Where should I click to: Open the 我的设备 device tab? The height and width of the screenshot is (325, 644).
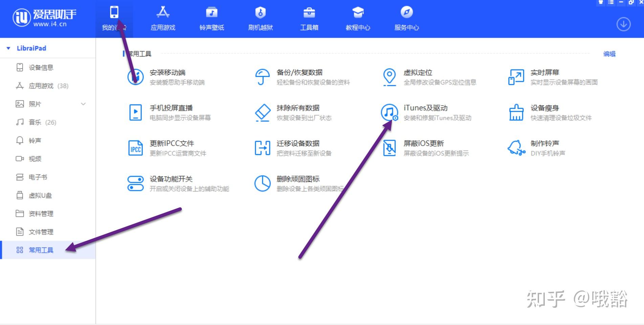[114, 19]
